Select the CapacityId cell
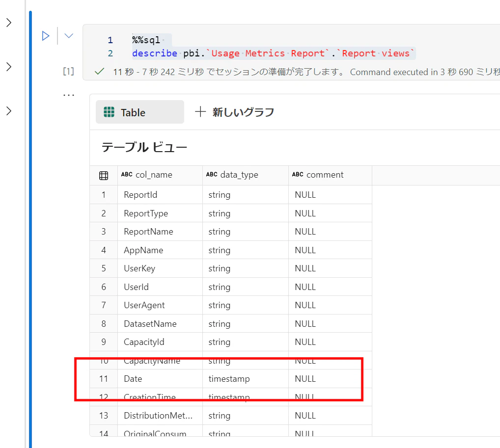The image size is (500, 448). pyautogui.click(x=160, y=342)
